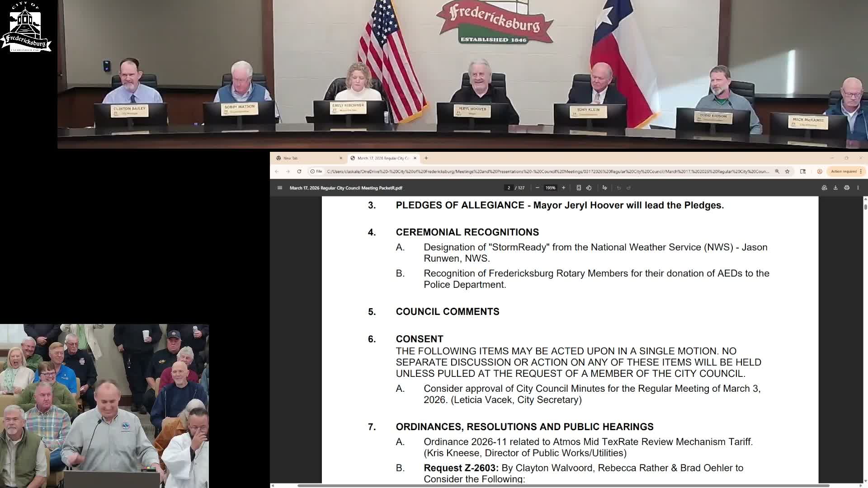Toggle fit to page icon
868x488 pixels.
[579, 188]
